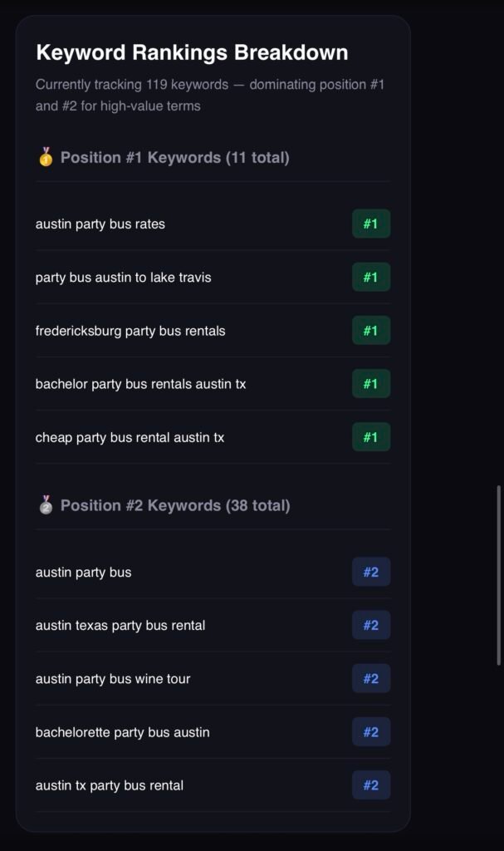Click the "Position #1 Keywords (11 total)" heading
The height and width of the screenshot is (851, 504).
[174, 157]
